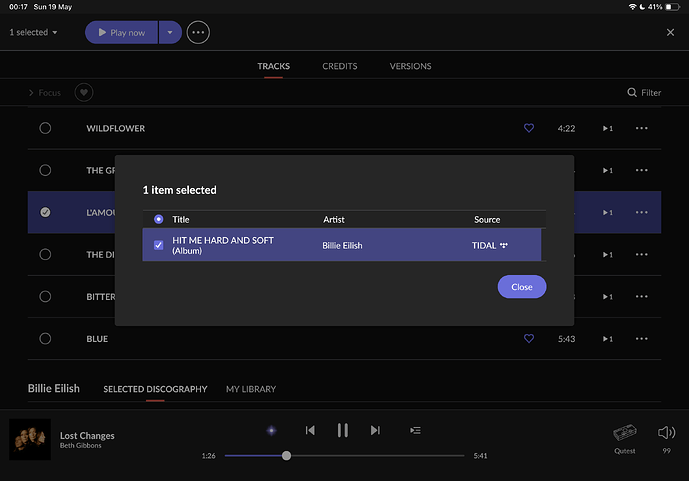
Task: Open SELECTED DISCOGRAPHY tab
Action: click(x=155, y=389)
